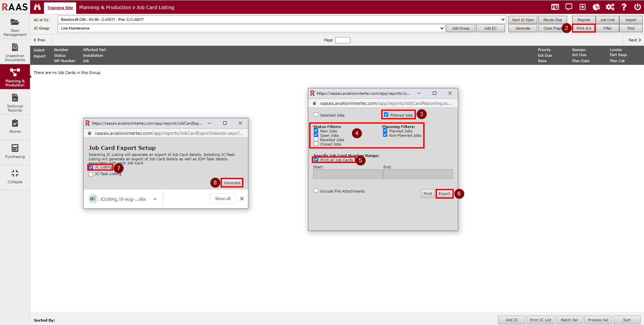Toggle Include File Attachments option
Image resolution: width=644 pixels, height=325 pixels.
pos(316,191)
